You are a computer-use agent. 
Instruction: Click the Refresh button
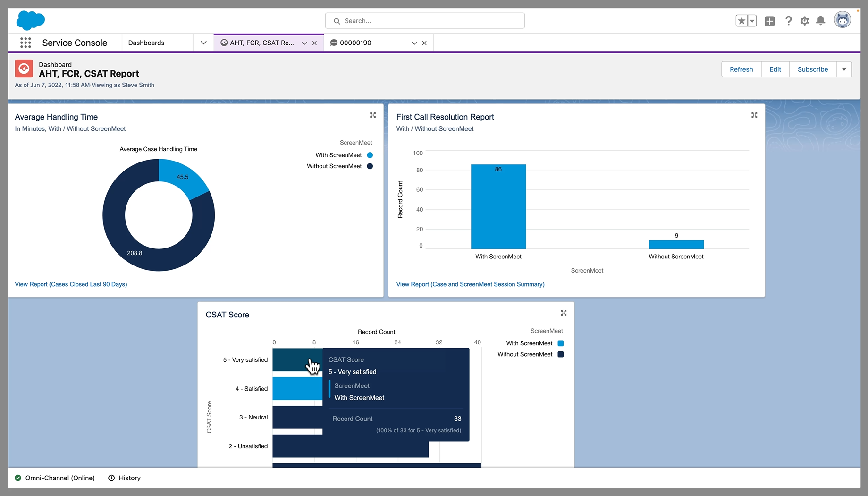click(741, 69)
